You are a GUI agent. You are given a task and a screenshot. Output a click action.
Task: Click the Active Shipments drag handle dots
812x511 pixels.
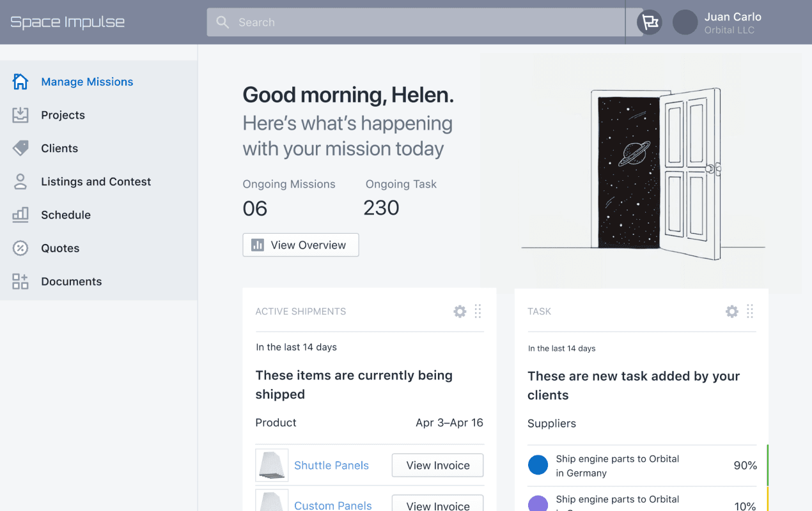pos(478,312)
